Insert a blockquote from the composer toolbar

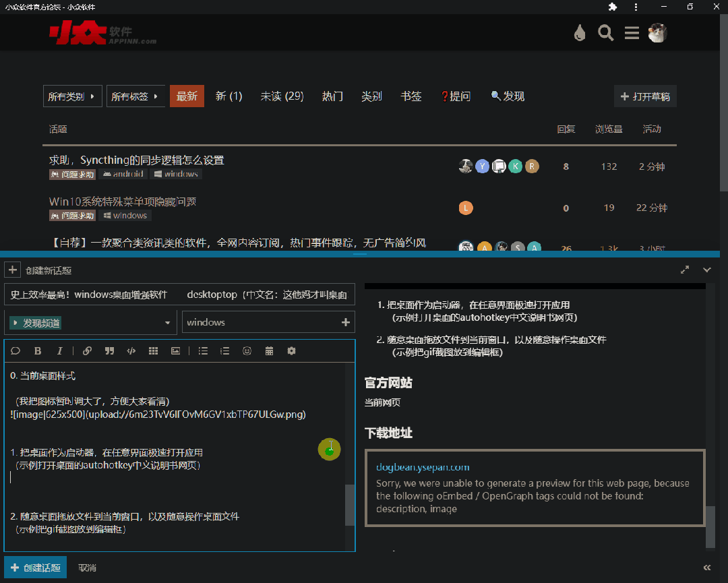pyautogui.click(x=109, y=350)
